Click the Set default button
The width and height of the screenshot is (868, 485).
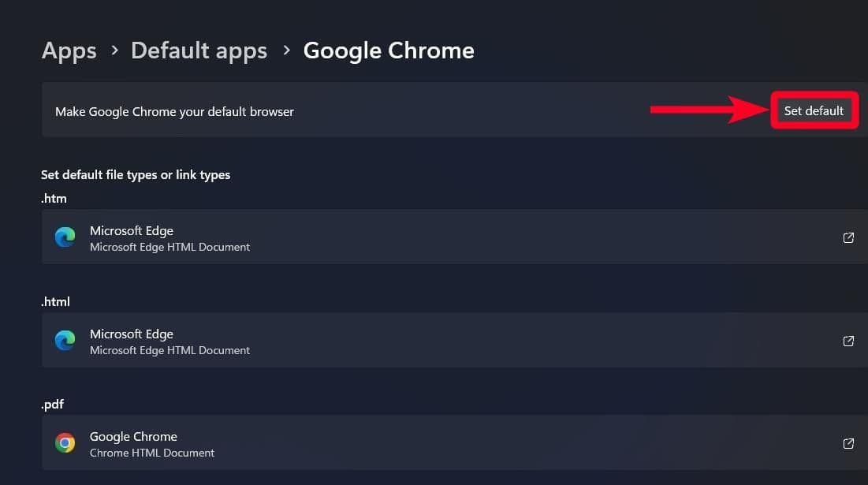814,111
